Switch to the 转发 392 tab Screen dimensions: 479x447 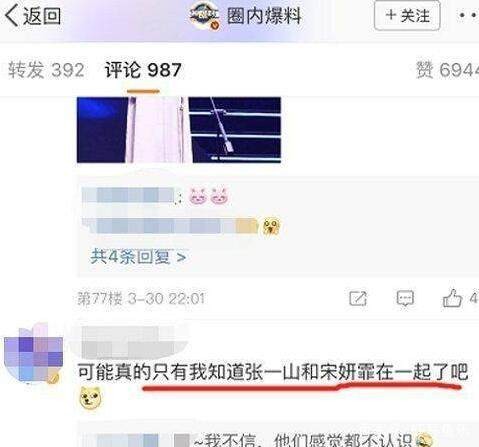click(46, 70)
